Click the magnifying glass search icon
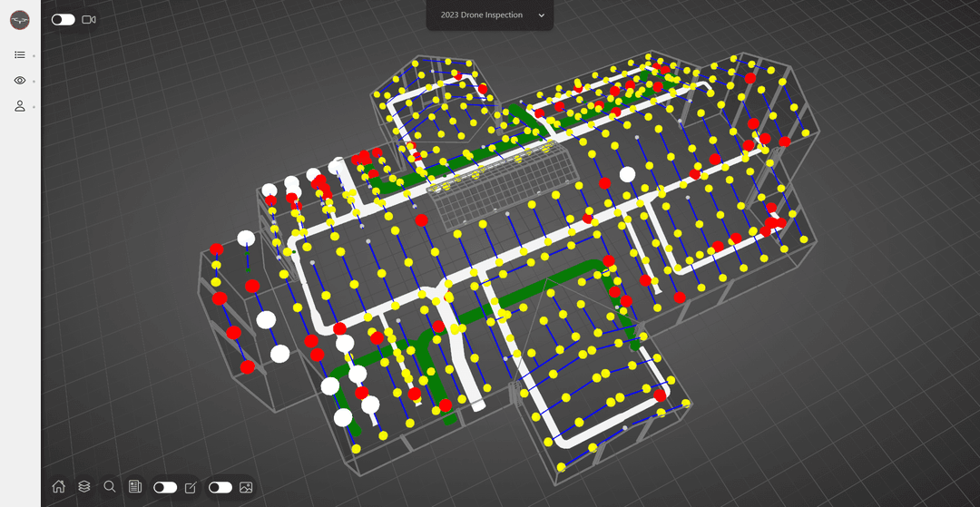Screen dimensions: 980x507 pyautogui.click(x=110, y=487)
